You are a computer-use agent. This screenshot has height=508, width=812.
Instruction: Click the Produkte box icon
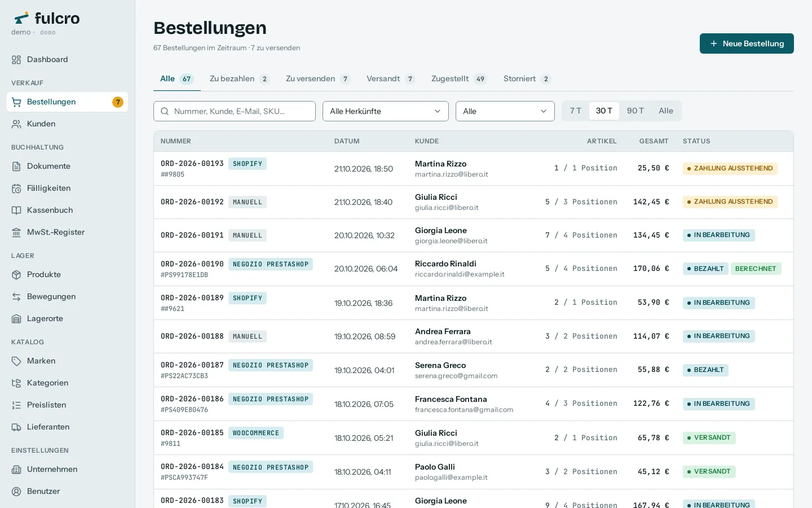point(16,275)
